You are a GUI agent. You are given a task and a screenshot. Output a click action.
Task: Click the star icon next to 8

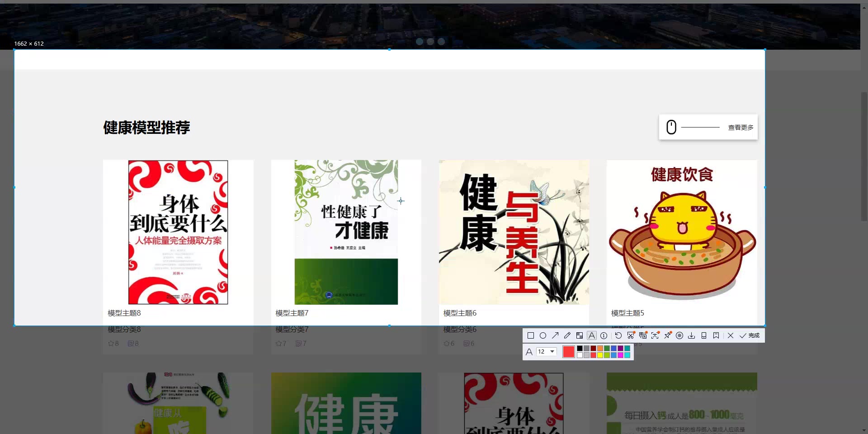(111, 344)
